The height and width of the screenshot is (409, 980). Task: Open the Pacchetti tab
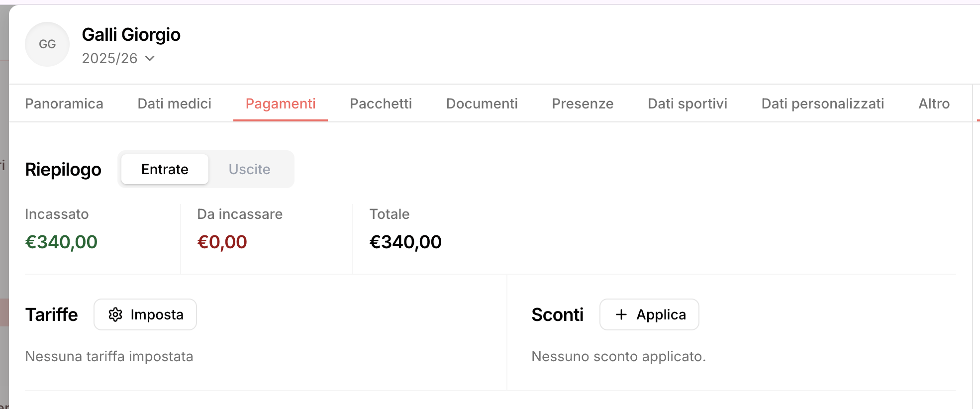pos(381,103)
